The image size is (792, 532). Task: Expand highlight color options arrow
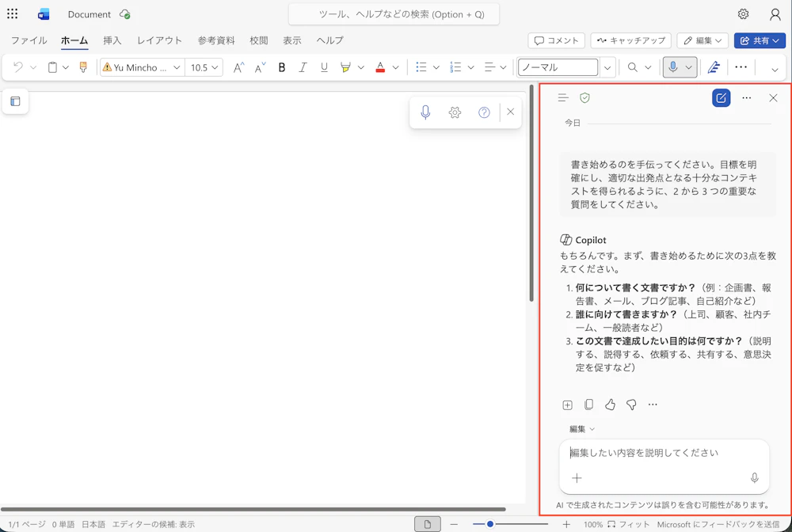[x=361, y=67]
